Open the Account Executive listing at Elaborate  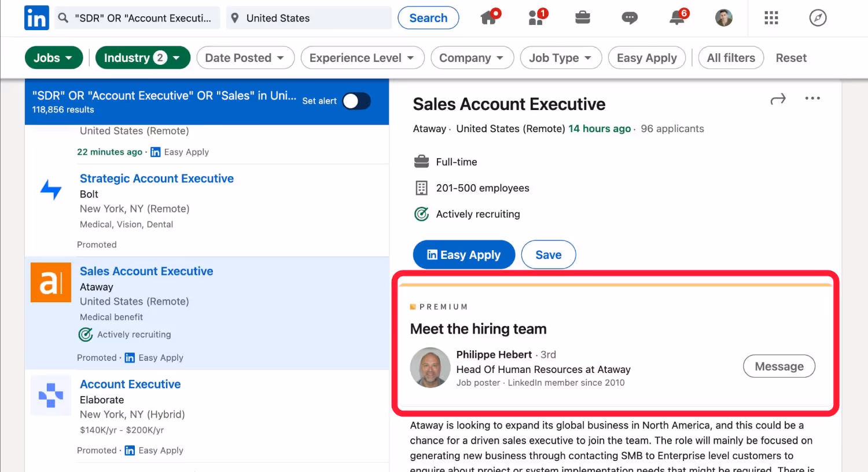(130, 384)
